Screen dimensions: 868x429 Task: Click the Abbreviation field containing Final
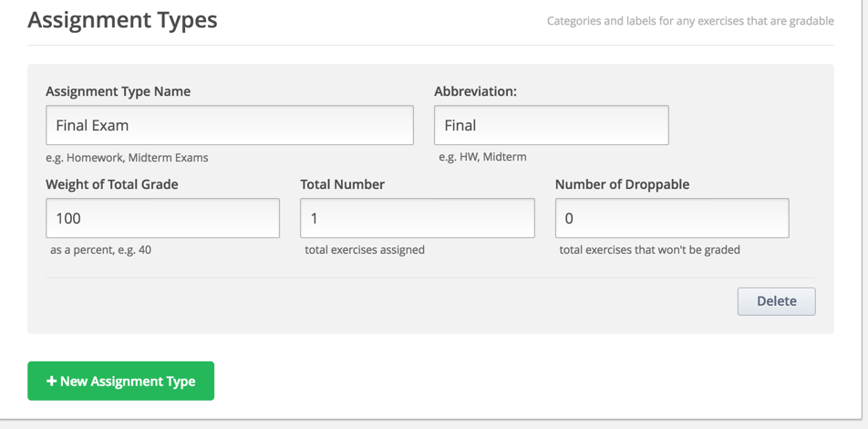[x=551, y=125]
